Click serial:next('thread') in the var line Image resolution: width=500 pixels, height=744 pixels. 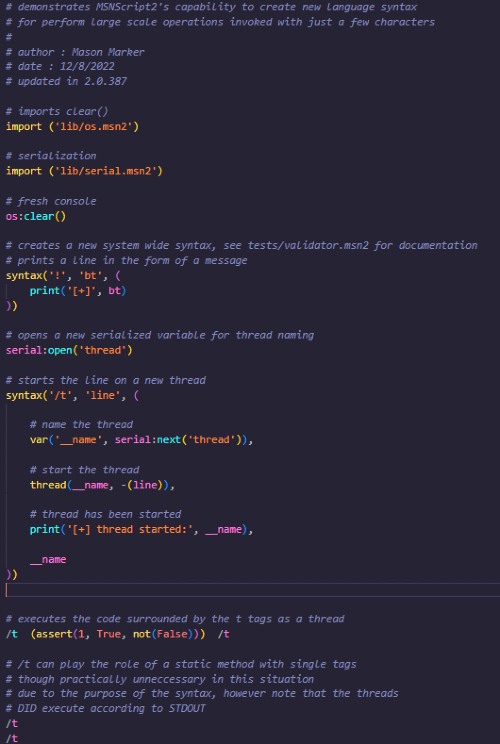point(180,439)
